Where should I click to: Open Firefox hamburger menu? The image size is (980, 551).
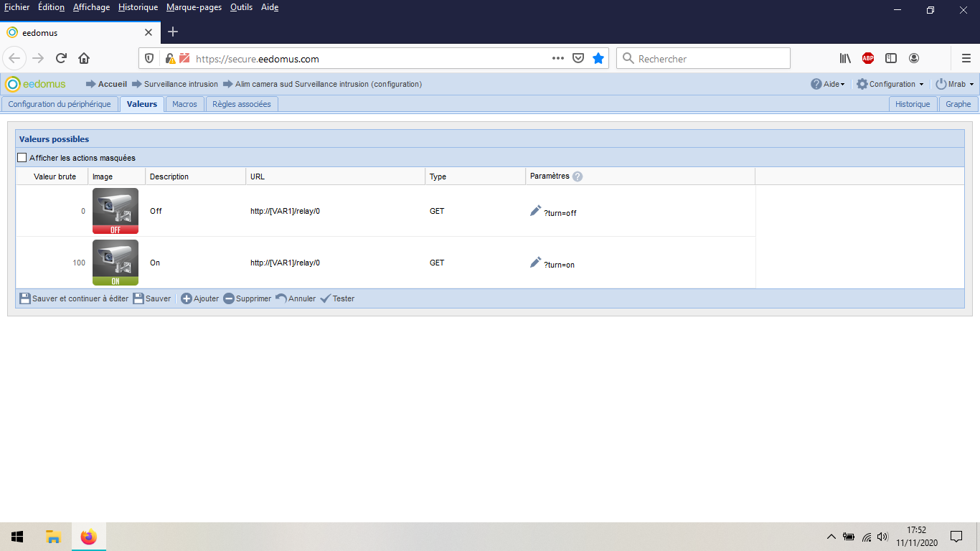966,58
